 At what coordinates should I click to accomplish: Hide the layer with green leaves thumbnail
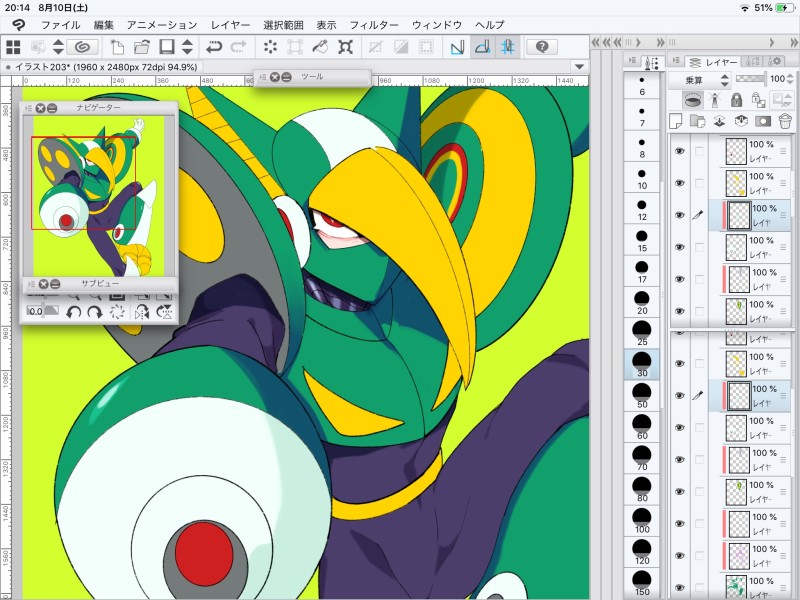coord(680,588)
